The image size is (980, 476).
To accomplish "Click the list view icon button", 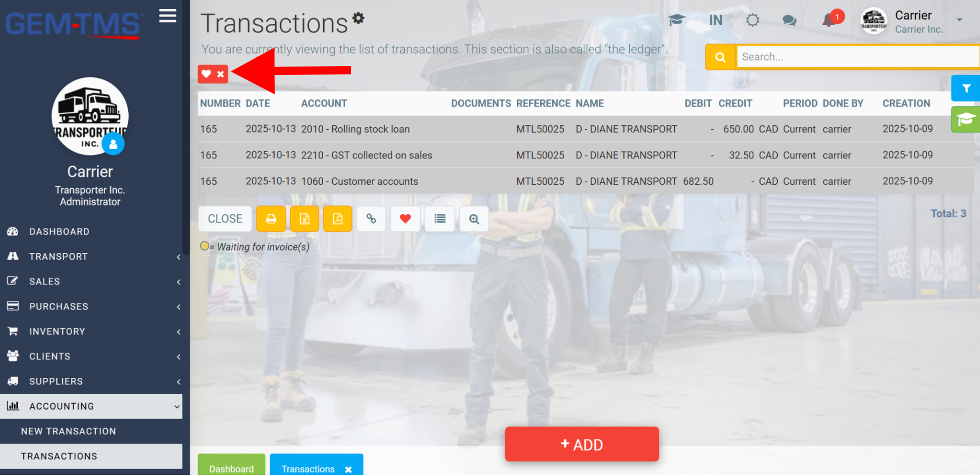I will click(x=440, y=219).
